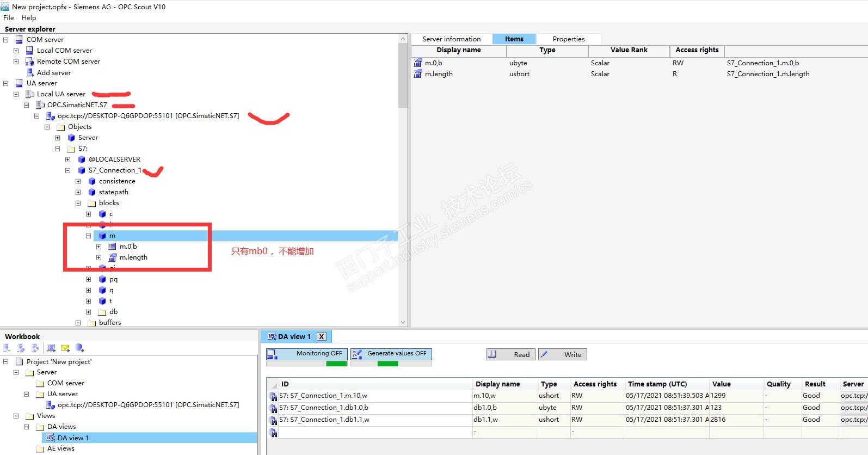Close the DA view 1 tab

coord(322,337)
